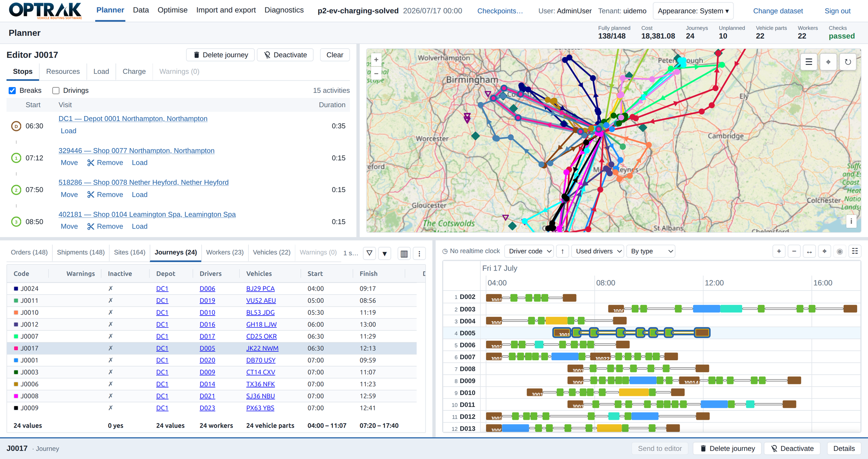Click vehicle link JK22 NWM
Viewport: 868px width, 459px height.
click(262, 348)
